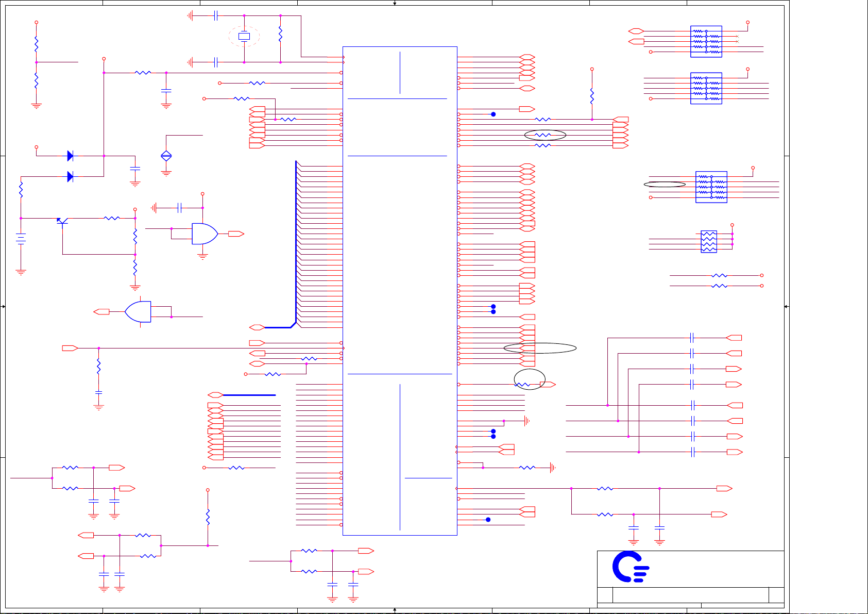
Task: Select the horizontal resistor right of the transistor
Action: pyautogui.click(x=112, y=218)
